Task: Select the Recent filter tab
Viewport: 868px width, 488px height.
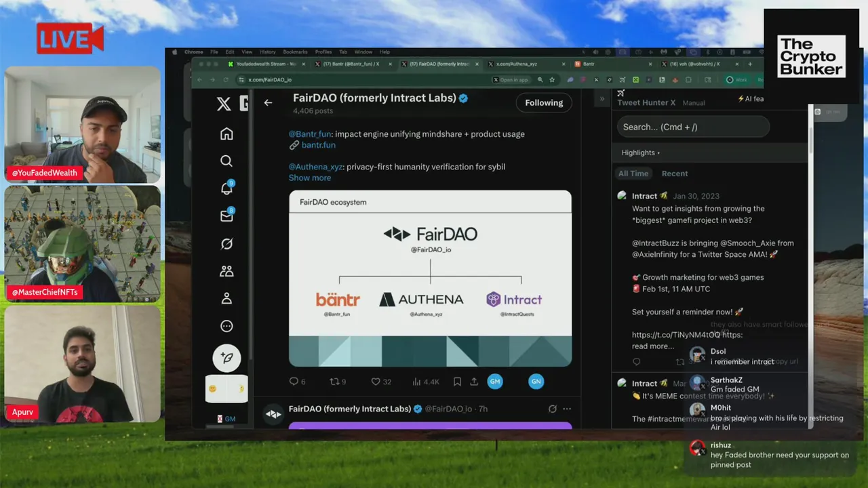Action: click(x=675, y=174)
